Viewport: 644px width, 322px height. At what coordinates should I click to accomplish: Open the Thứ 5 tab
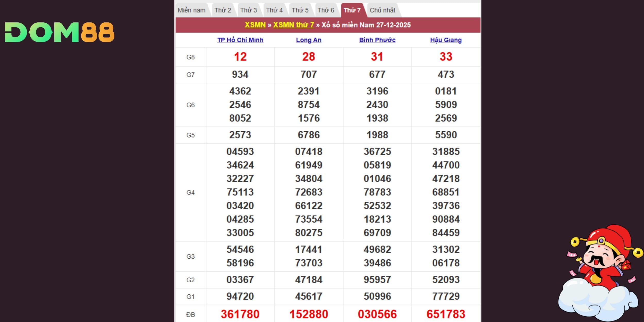pos(300,10)
